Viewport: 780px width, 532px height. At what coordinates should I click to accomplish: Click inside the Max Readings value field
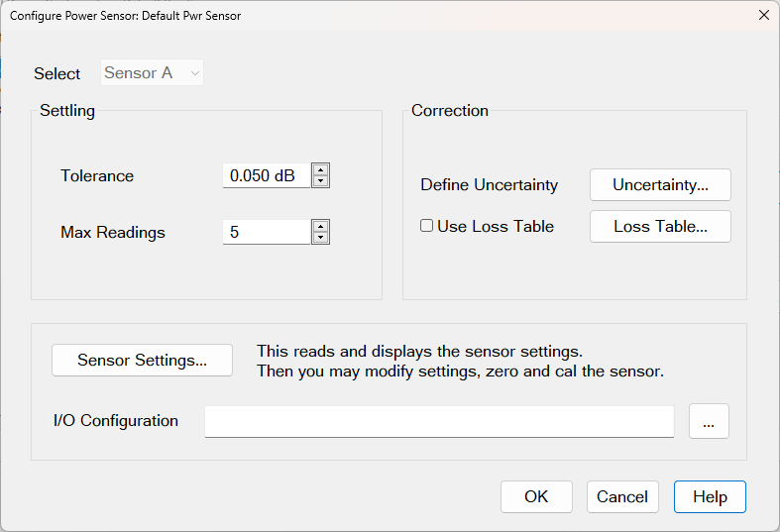coord(264,233)
